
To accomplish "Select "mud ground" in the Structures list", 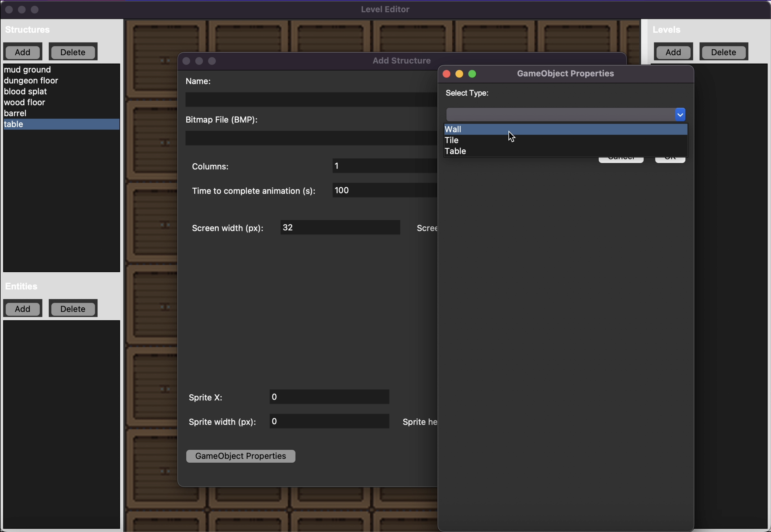I will 27,69.
